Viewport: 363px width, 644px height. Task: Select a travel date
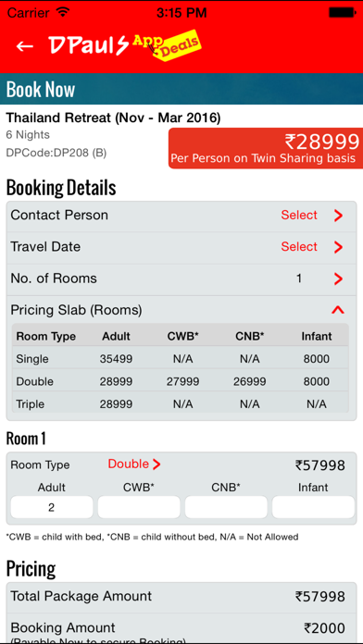pyautogui.click(x=299, y=247)
